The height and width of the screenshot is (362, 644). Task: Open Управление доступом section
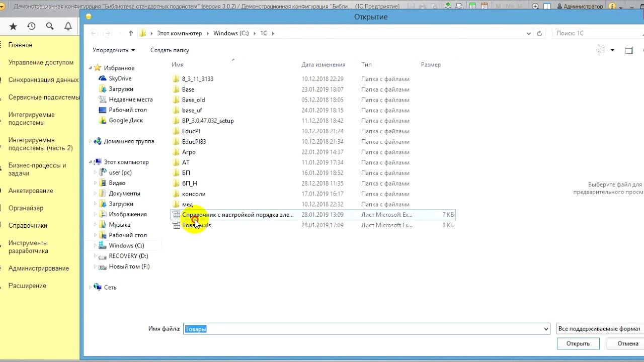point(41,63)
